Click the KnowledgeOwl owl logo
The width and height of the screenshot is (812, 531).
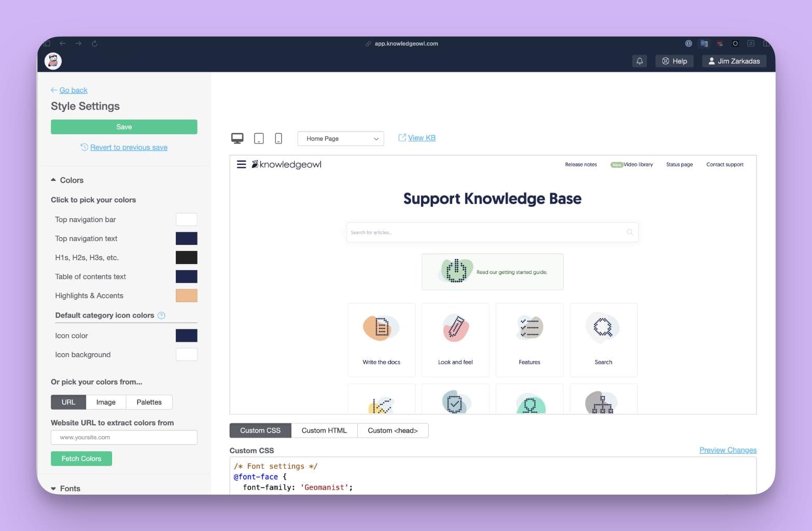(x=52, y=61)
